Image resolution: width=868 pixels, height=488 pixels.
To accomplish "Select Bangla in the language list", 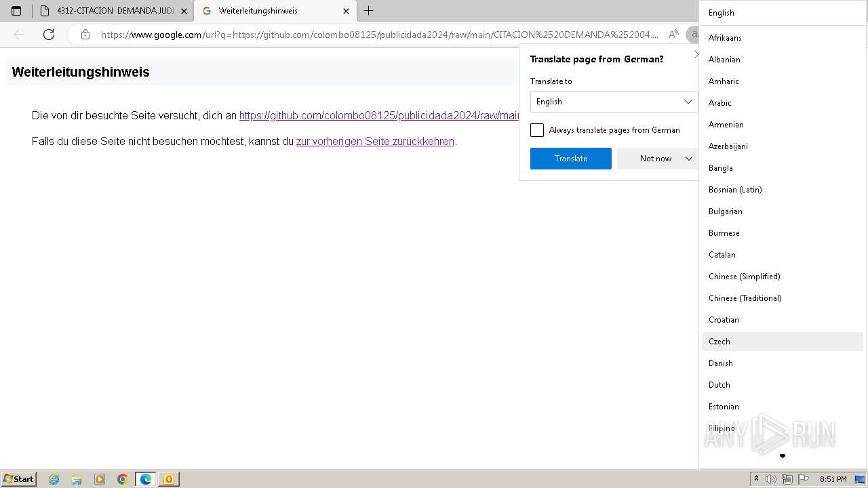I will click(x=782, y=168).
